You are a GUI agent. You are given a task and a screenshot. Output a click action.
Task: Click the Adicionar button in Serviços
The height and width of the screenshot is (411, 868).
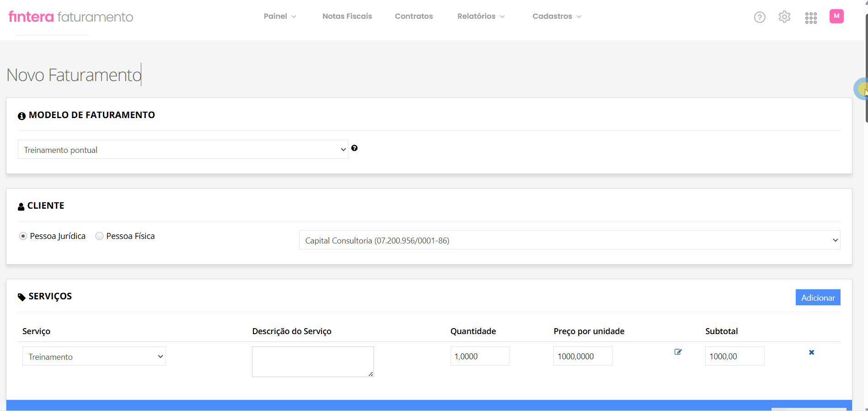pyautogui.click(x=818, y=297)
